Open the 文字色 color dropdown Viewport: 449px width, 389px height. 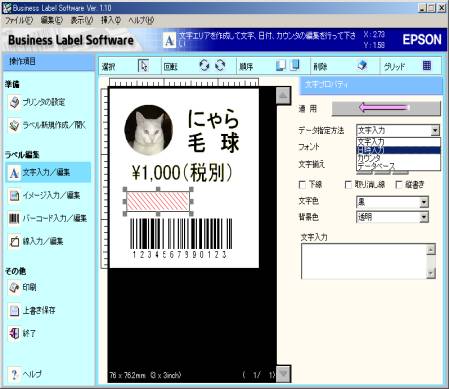tap(424, 202)
